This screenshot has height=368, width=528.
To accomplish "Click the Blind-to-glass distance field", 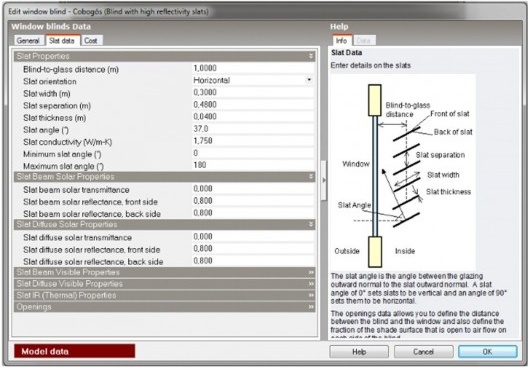I will pyautogui.click(x=253, y=68).
